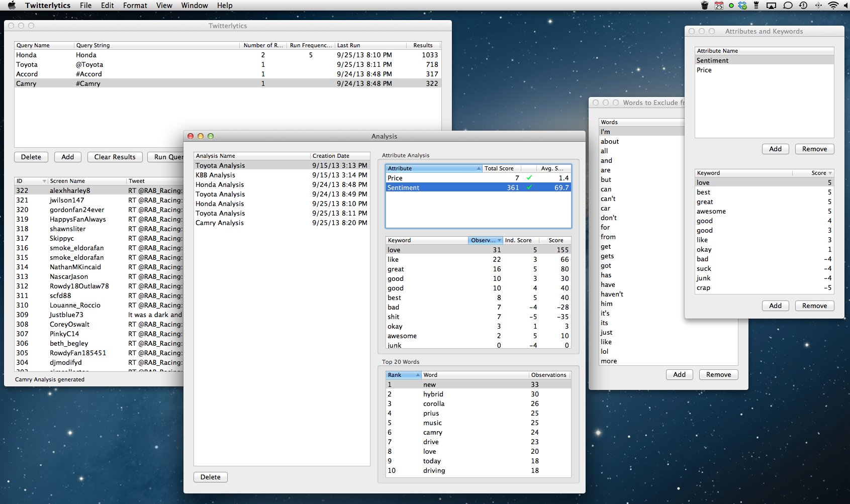850x504 pixels.
Task: Open the Wi-Fi menu
Action: [833, 6]
